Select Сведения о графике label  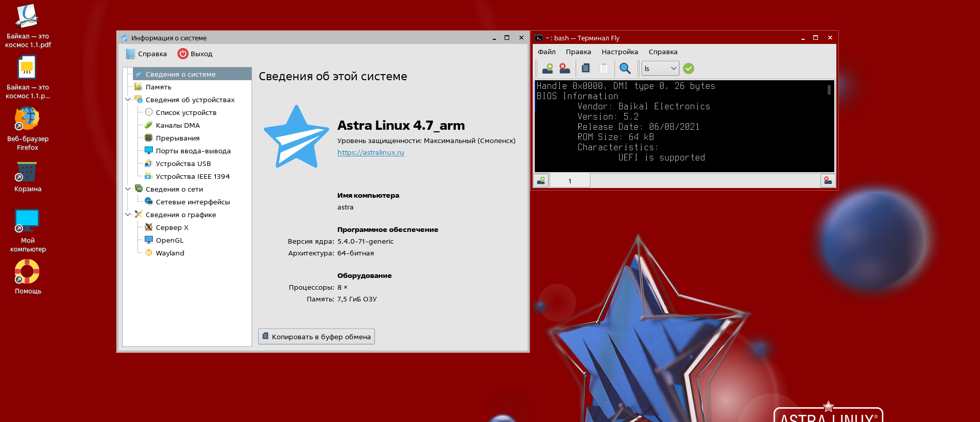click(x=181, y=215)
